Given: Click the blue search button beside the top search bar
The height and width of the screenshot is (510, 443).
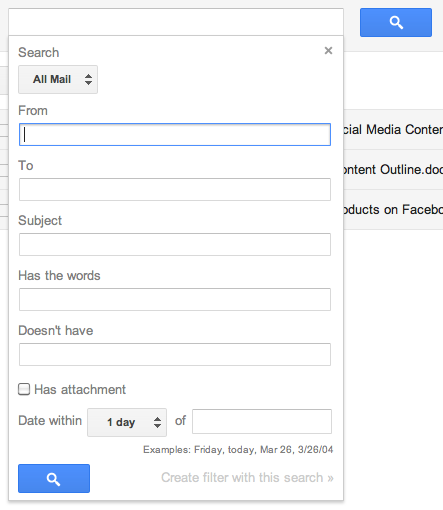Looking at the screenshot, I should (x=396, y=22).
